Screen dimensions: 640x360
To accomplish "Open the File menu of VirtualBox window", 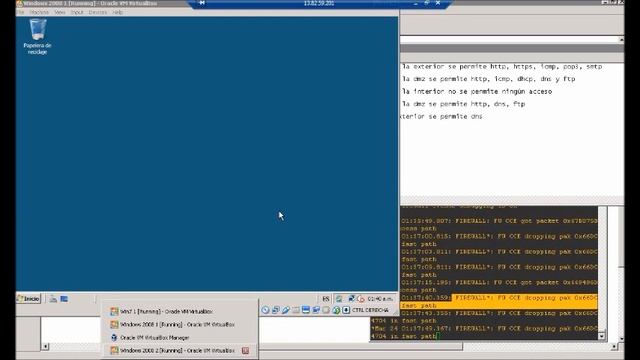I will tap(21, 12).
